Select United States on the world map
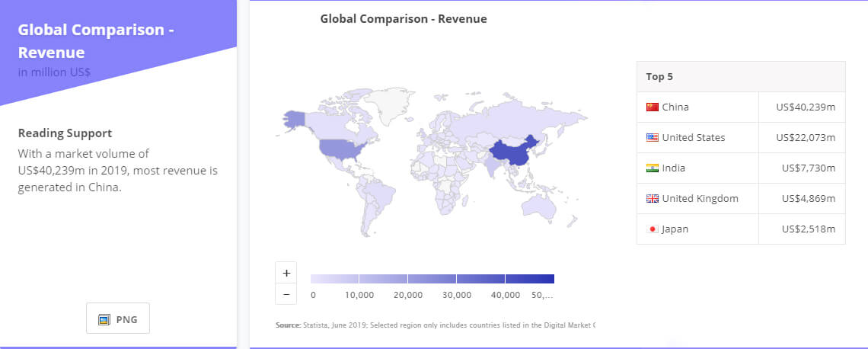This screenshot has height=349, width=868. tap(340, 149)
